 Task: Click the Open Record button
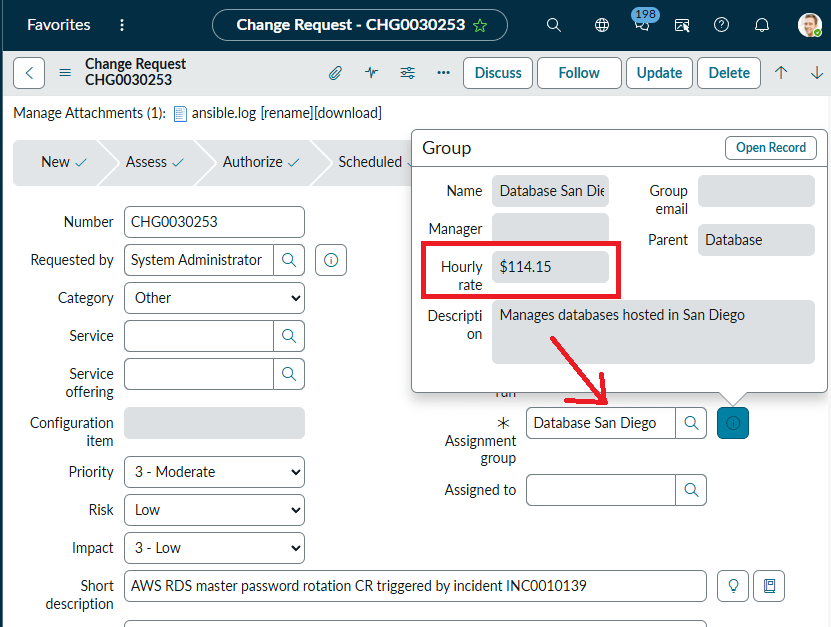[x=770, y=148]
